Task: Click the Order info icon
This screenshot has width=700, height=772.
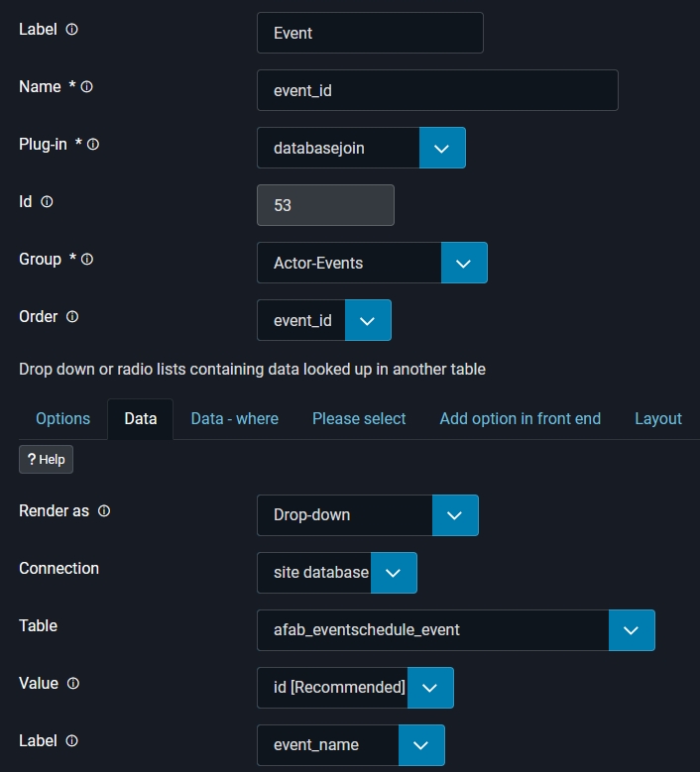Action: pos(72,317)
